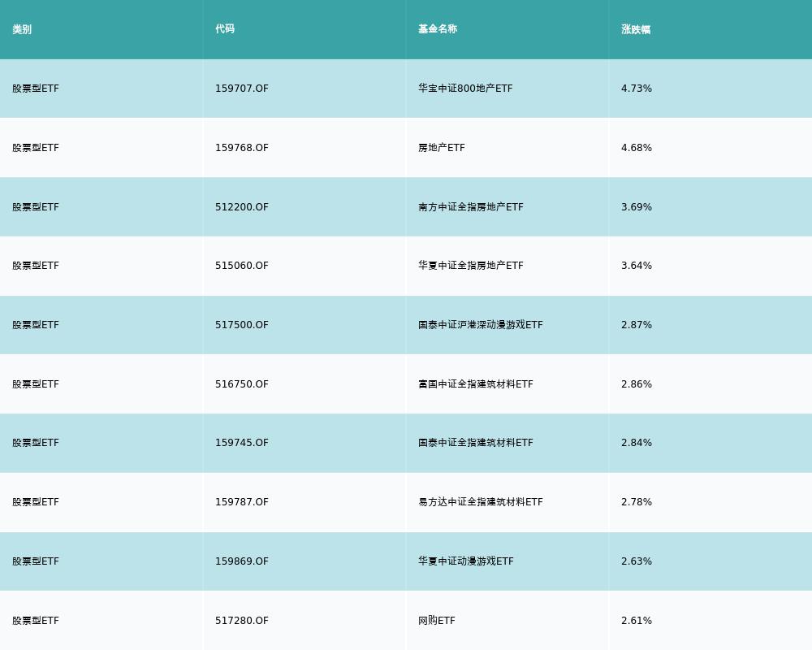Image resolution: width=812 pixels, height=650 pixels.
Task: Click the 代码 column header
Action: [225, 29]
